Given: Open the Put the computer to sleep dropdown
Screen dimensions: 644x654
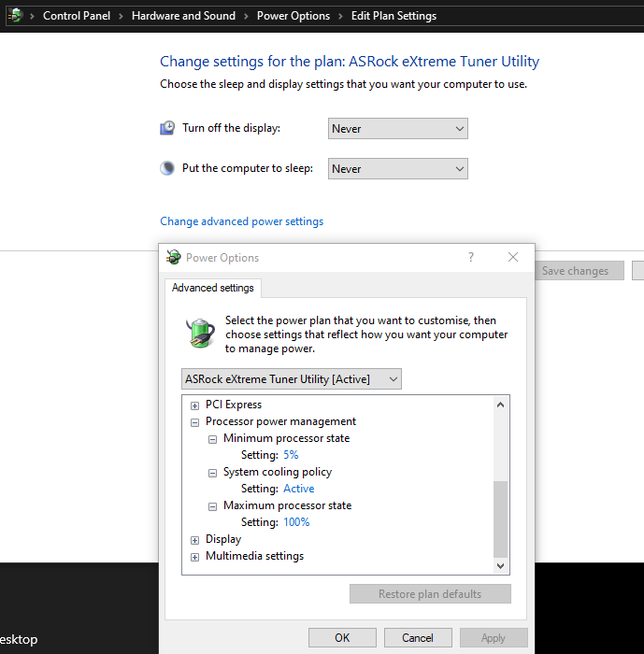Looking at the screenshot, I should (398, 168).
